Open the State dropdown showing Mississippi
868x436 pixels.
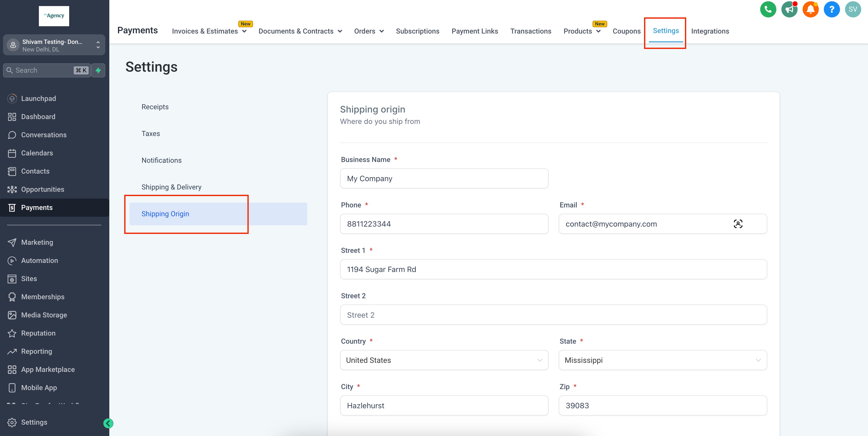click(662, 360)
